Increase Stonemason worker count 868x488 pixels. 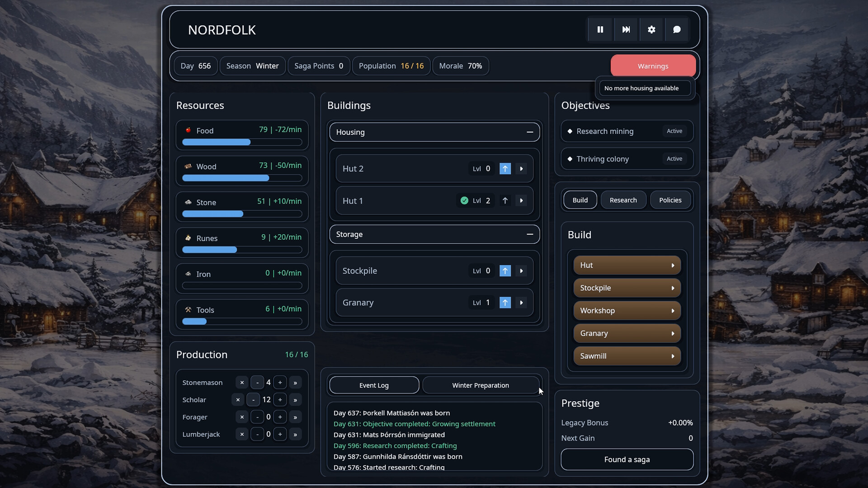[x=280, y=383]
